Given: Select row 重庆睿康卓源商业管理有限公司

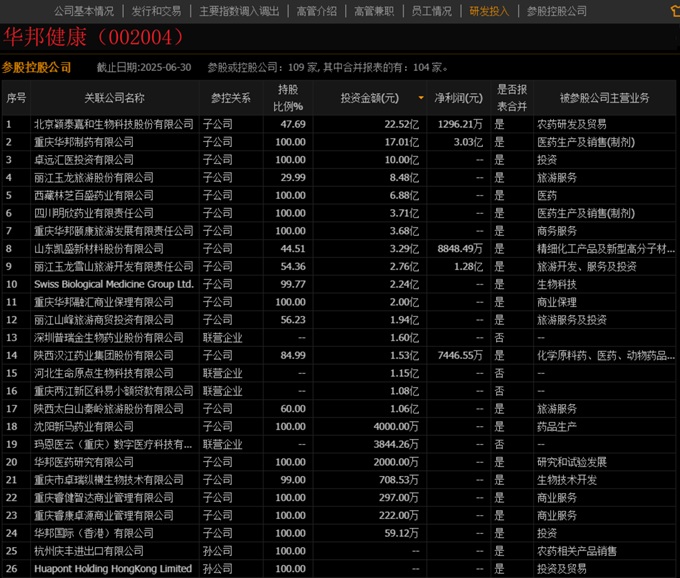Looking at the screenshot, I should pos(339,516).
